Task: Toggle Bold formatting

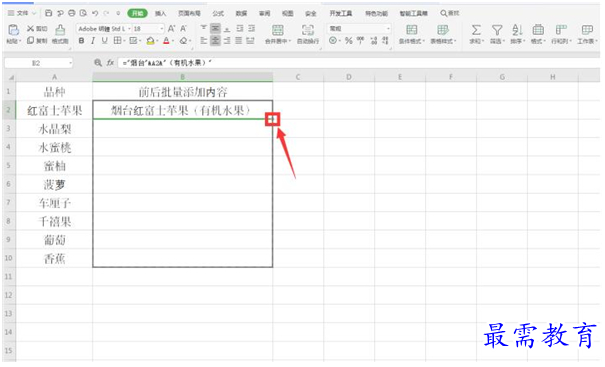Action: tap(81, 41)
